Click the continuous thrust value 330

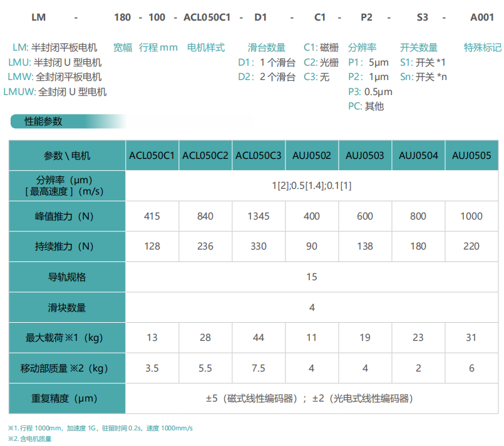coord(259,246)
